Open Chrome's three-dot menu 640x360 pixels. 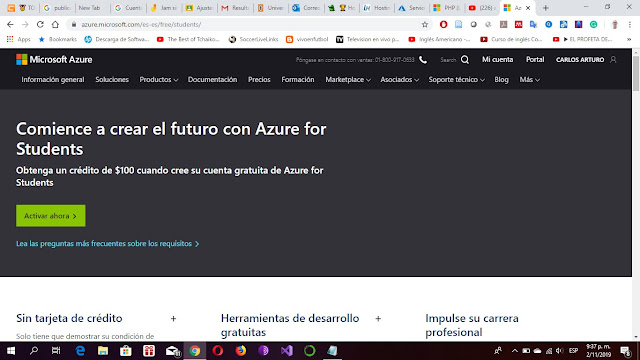click(x=630, y=24)
